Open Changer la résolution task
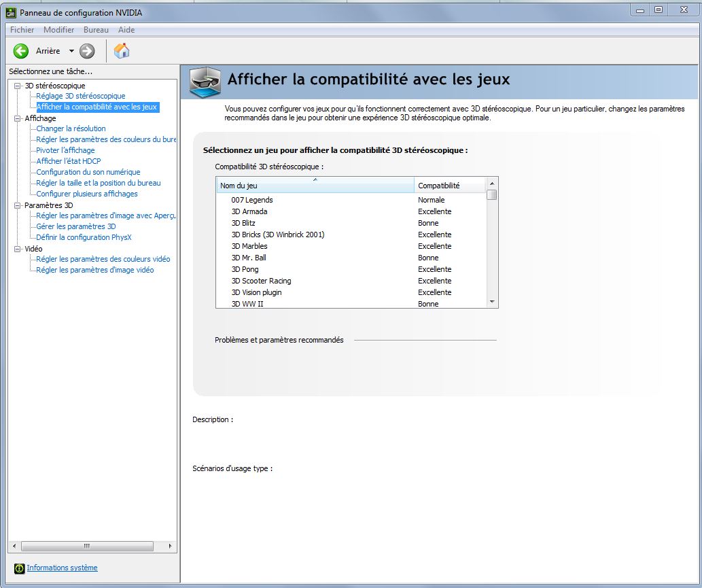This screenshot has height=588, width=702. [71, 128]
